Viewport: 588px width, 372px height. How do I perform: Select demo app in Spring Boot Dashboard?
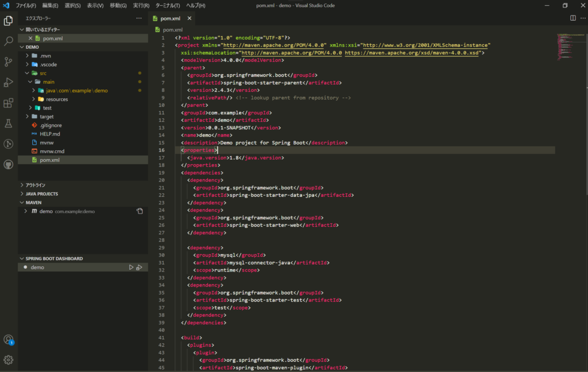pyautogui.click(x=83, y=268)
